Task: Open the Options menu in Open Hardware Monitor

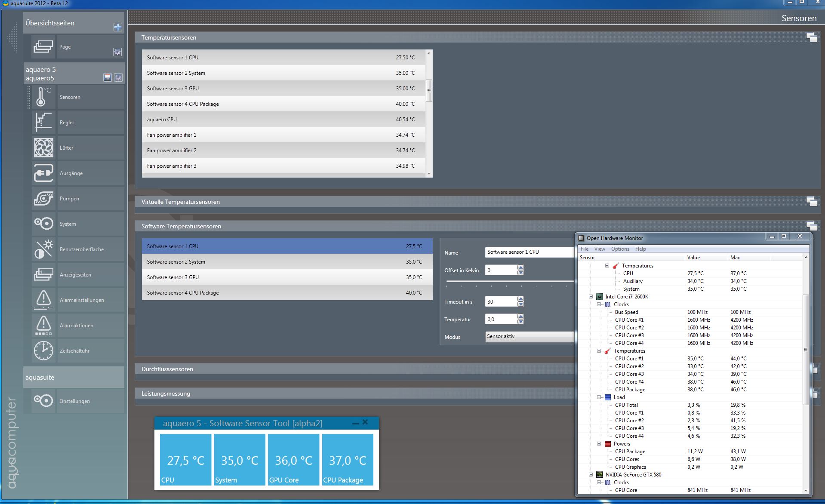Action: (620, 249)
